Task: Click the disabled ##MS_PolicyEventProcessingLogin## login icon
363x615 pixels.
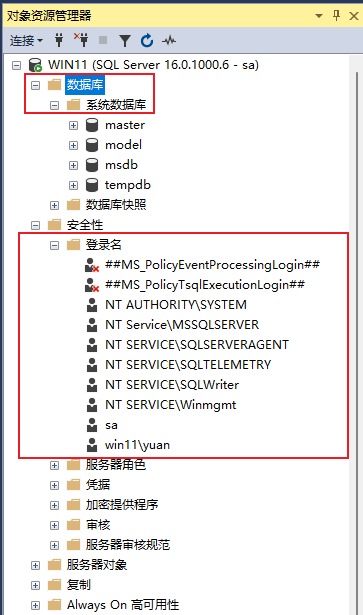Action: tap(92, 265)
